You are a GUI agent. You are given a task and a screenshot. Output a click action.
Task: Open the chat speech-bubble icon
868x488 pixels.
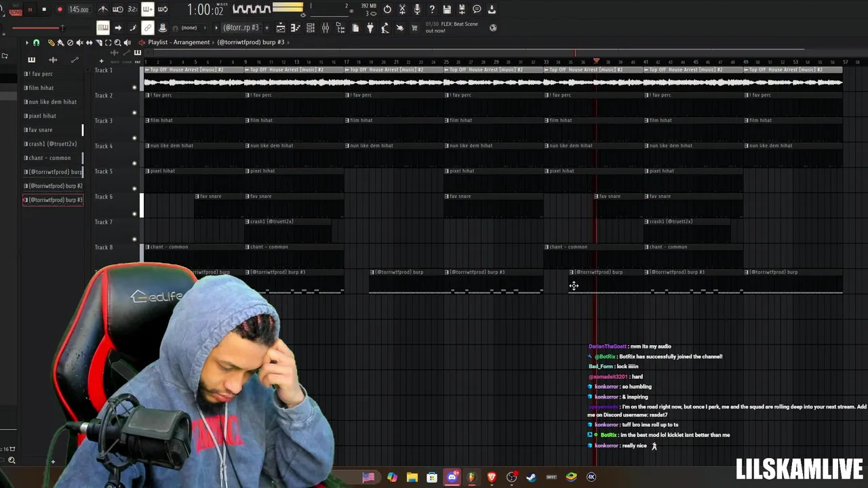tap(477, 9)
